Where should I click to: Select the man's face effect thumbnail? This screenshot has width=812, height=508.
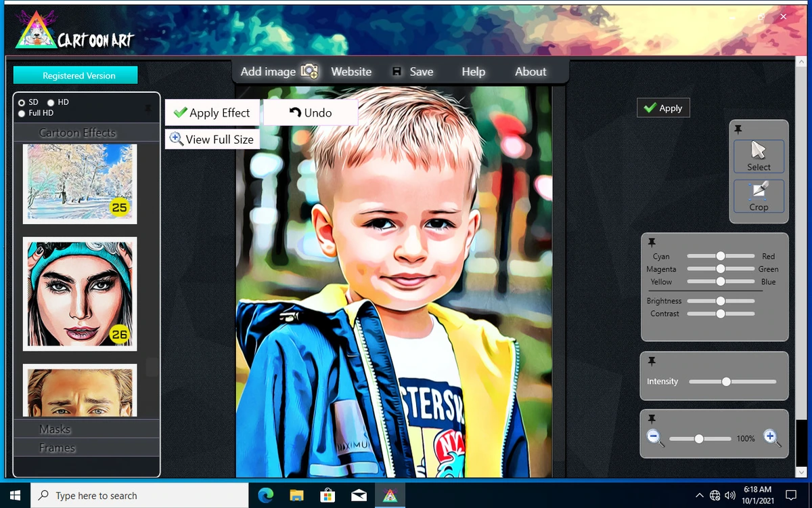pos(80,390)
